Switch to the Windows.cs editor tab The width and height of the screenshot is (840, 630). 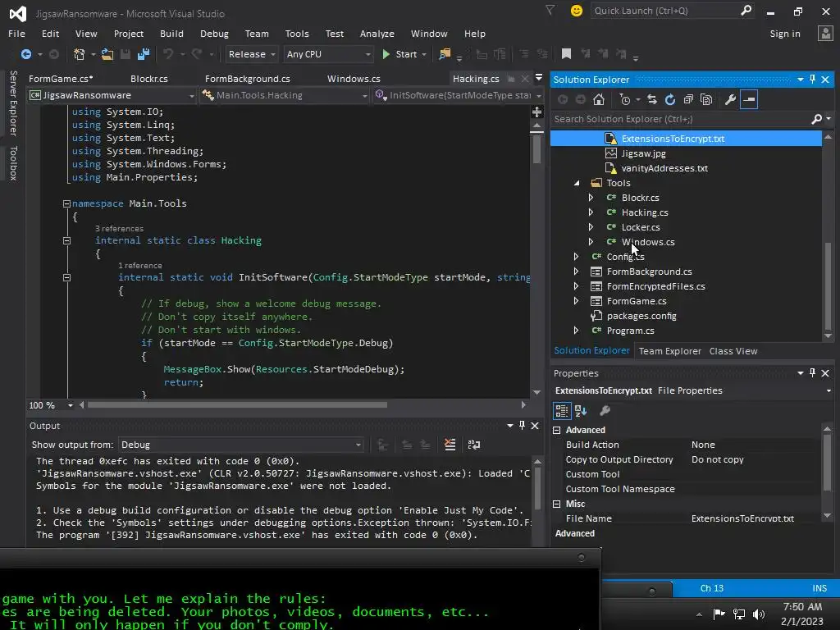pyautogui.click(x=354, y=79)
